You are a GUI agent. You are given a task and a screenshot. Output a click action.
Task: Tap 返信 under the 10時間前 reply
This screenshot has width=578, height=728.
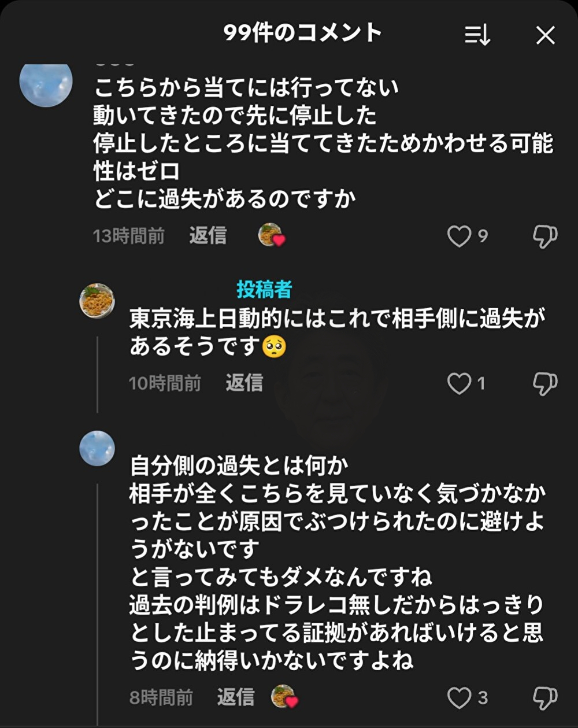click(x=244, y=383)
